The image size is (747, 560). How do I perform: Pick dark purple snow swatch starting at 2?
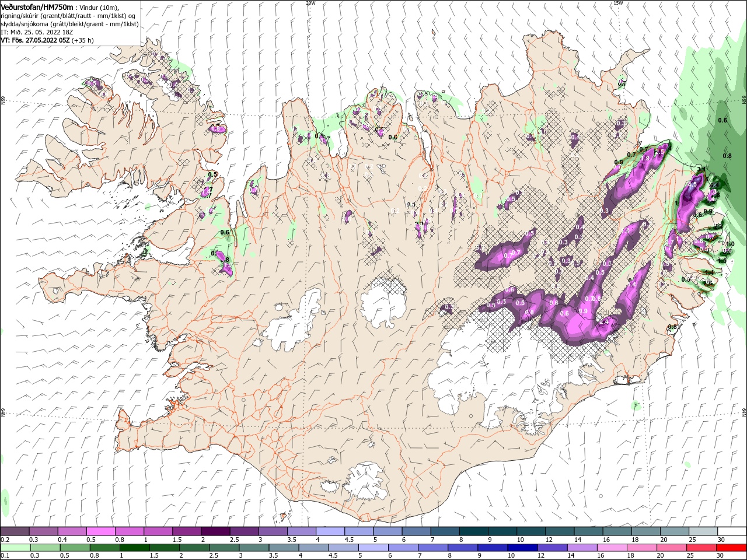pos(215,531)
